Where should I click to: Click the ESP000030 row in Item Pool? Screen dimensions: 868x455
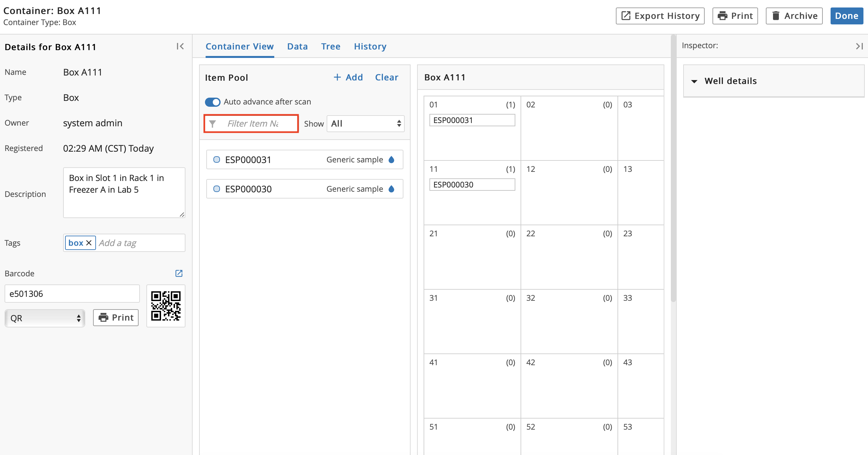click(x=305, y=189)
